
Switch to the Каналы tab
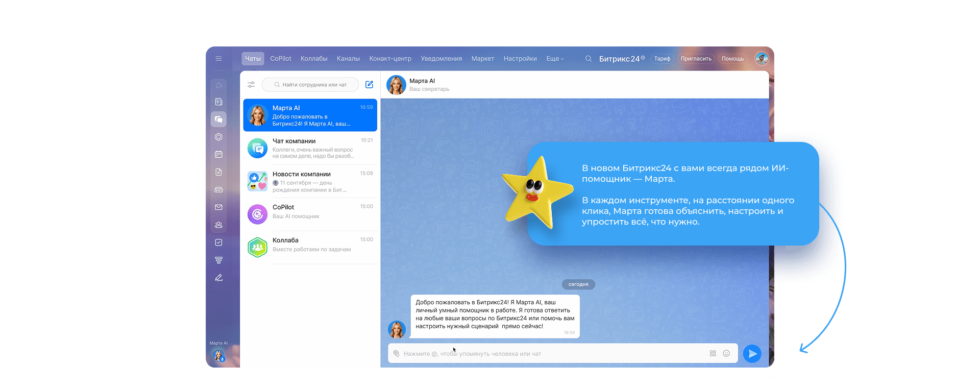(x=348, y=59)
